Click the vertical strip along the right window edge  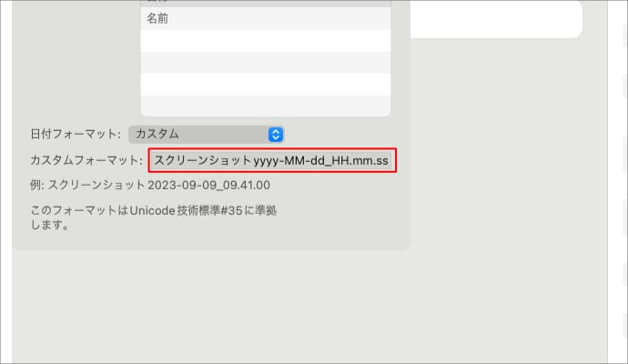coord(617,182)
